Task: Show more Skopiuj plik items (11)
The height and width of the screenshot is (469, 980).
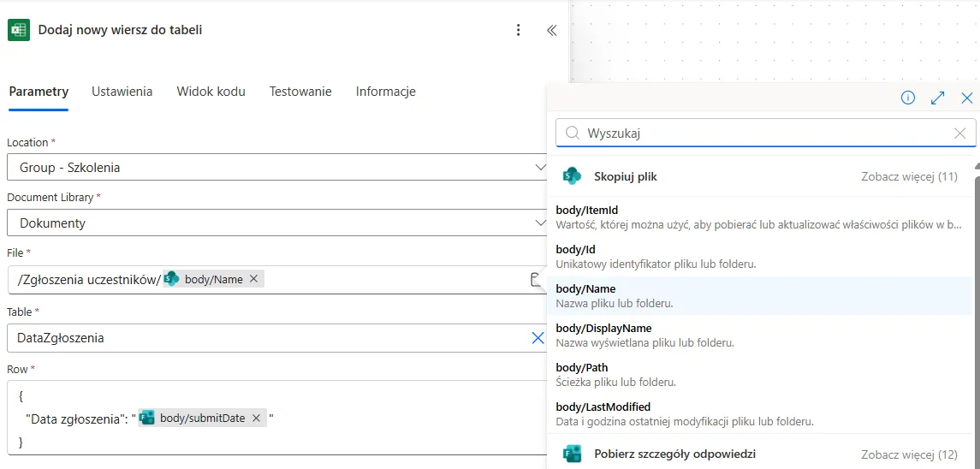Action: pyautogui.click(x=909, y=176)
